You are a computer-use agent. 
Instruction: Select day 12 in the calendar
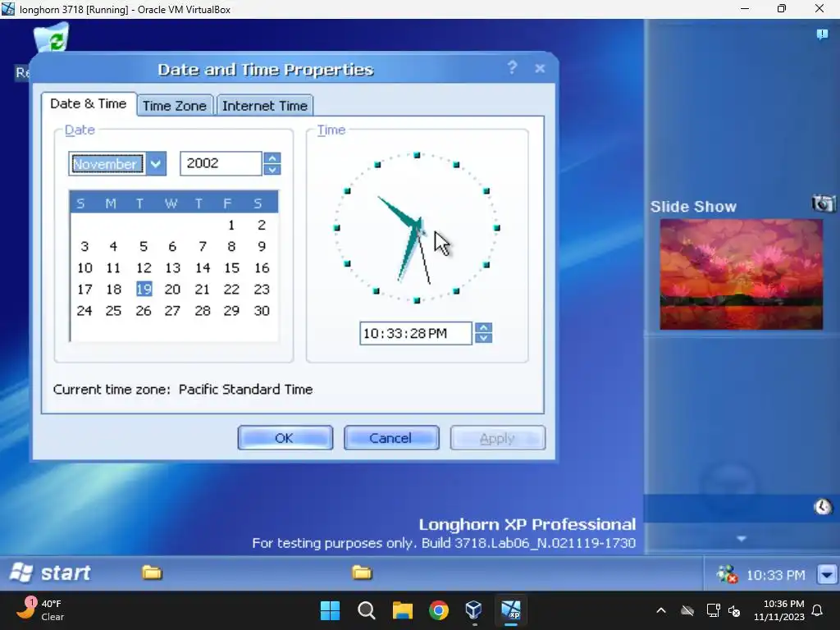(144, 268)
